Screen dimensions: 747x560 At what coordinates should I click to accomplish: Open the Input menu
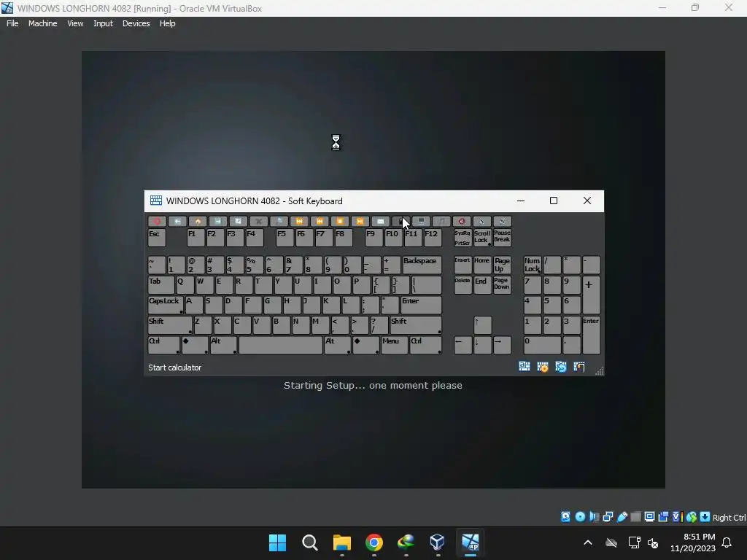click(103, 23)
